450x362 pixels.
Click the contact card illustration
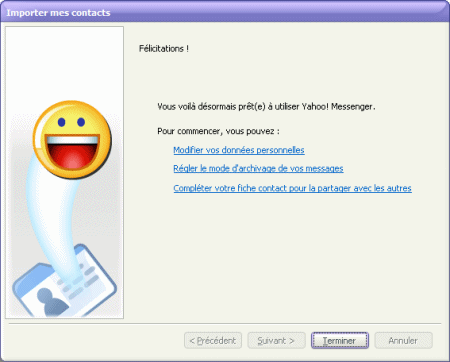(x=65, y=281)
